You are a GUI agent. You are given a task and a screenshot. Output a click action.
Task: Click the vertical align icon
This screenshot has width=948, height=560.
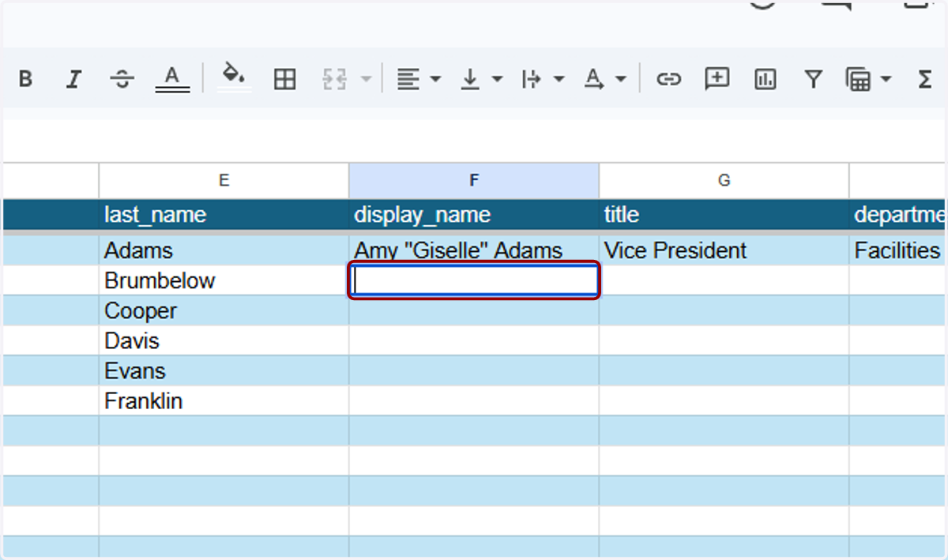pos(470,79)
